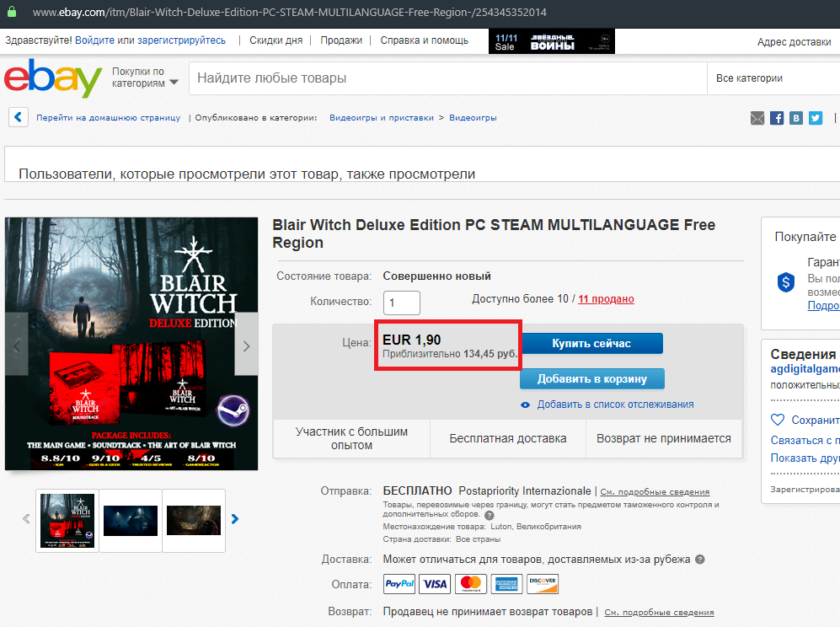Open 'Справка и помощь' menu item

425,40
